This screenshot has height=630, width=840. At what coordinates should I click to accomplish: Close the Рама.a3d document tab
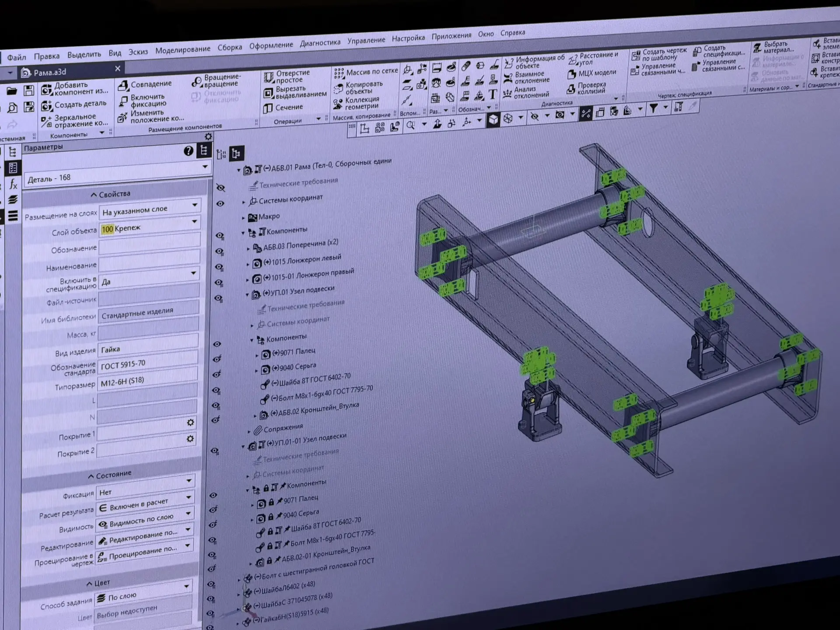[117, 69]
